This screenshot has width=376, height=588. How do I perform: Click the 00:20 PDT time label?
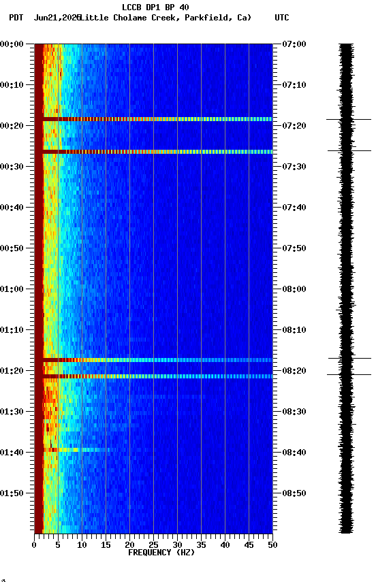pos(12,126)
